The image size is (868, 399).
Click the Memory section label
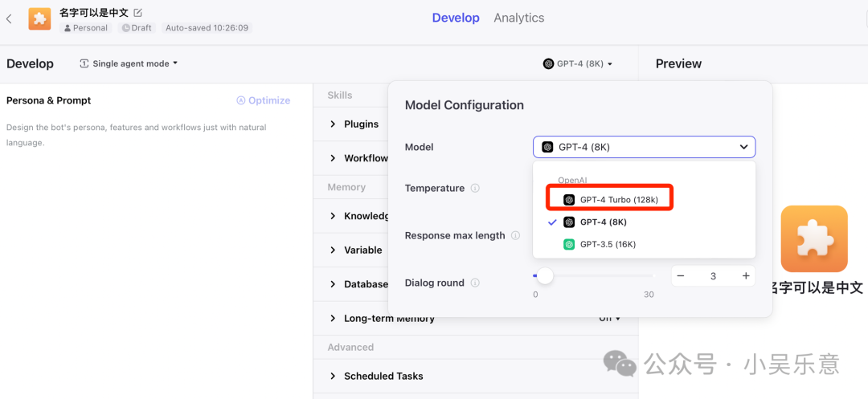coord(346,187)
